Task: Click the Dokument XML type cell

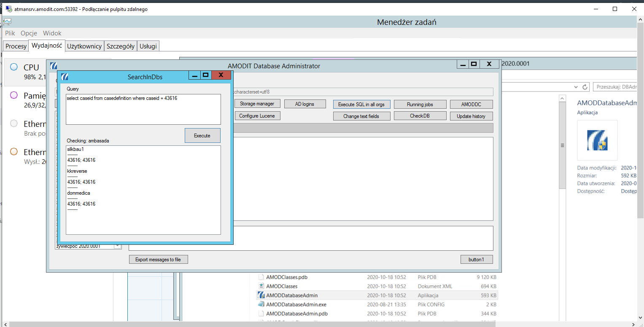Action: (x=435, y=286)
